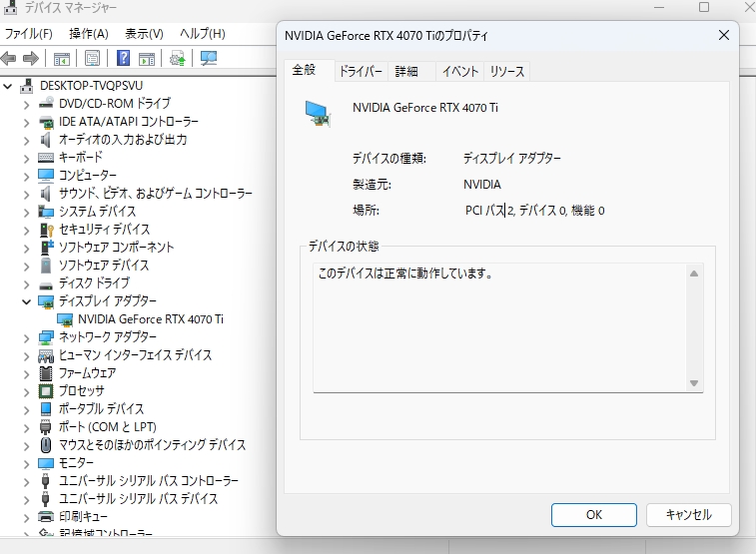Click the PCI バス 2 location text
Image resolution: width=756 pixels, height=554 pixels.
click(x=534, y=211)
